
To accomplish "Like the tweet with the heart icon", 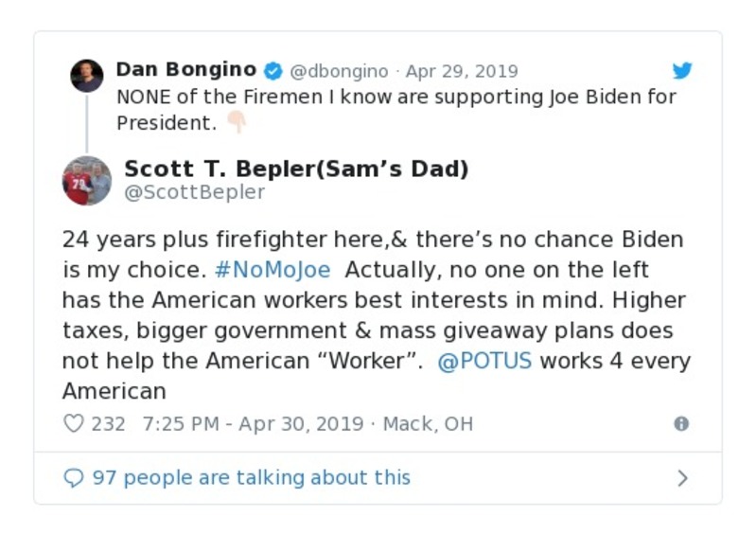I will (73, 423).
